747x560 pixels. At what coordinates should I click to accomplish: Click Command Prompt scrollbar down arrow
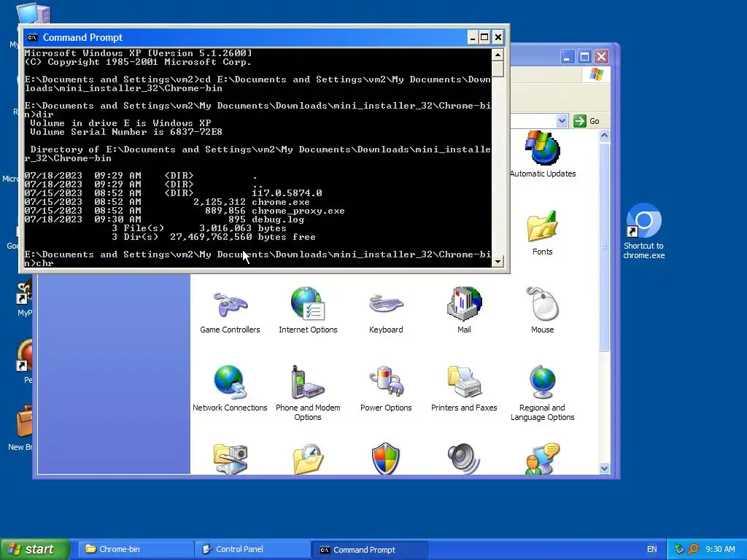point(498,261)
